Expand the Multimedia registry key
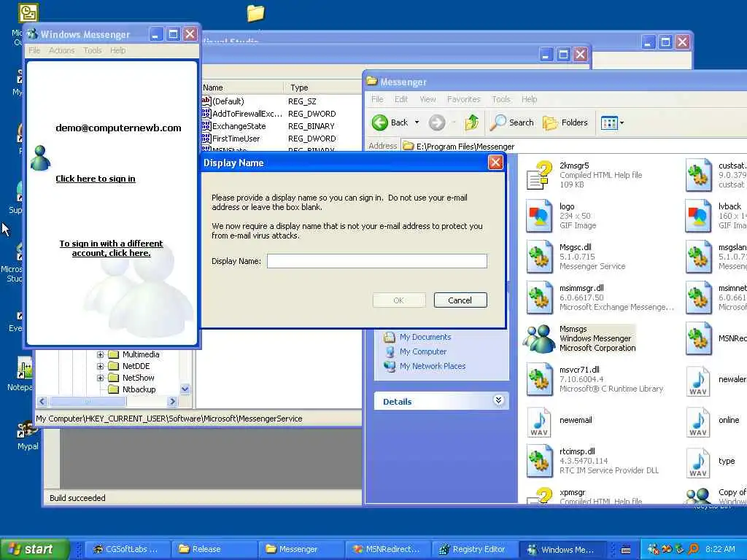747x560 pixels. point(100,355)
